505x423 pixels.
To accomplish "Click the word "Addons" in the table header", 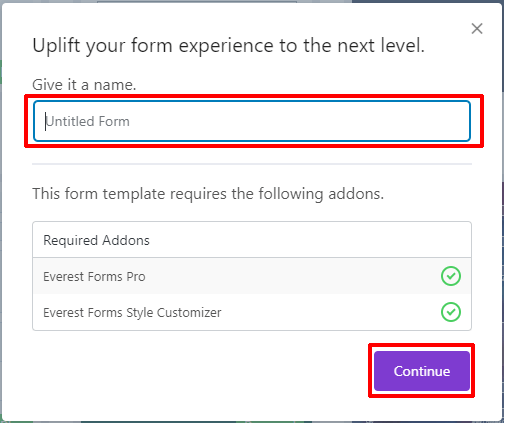I will (x=126, y=240).
